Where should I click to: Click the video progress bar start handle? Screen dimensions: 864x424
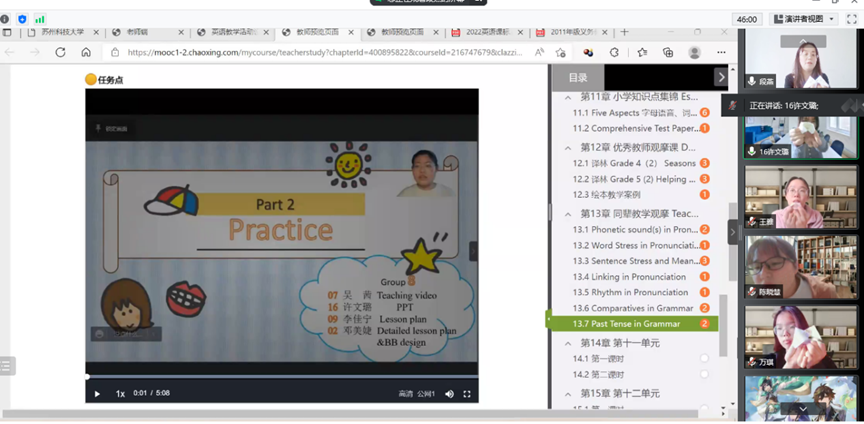coord(87,377)
